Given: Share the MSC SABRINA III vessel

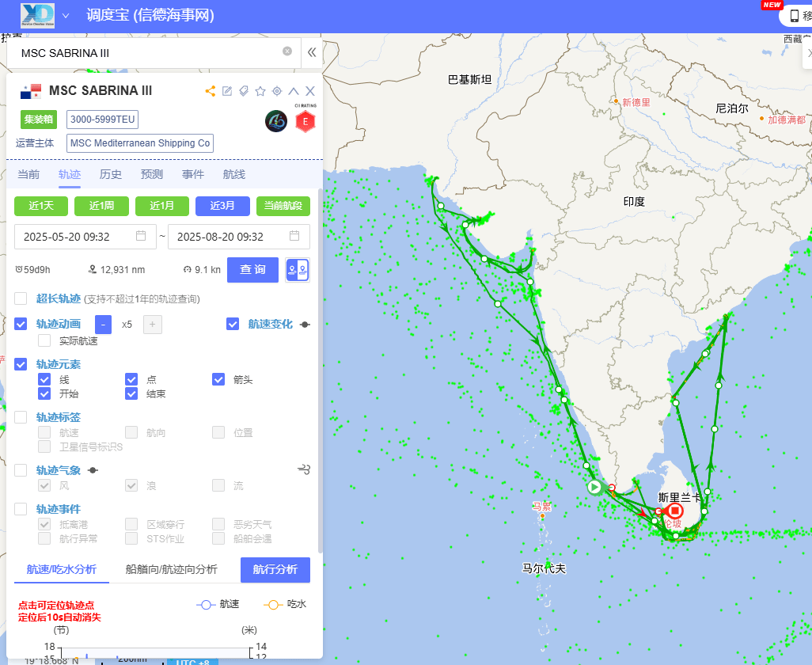Looking at the screenshot, I should pyautogui.click(x=210, y=91).
